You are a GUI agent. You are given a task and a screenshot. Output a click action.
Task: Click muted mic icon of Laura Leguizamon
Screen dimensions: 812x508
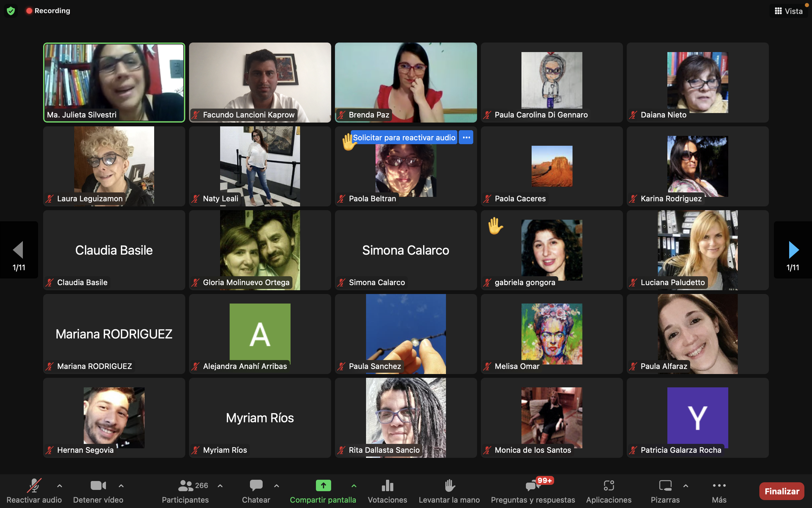[x=50, y=198]
